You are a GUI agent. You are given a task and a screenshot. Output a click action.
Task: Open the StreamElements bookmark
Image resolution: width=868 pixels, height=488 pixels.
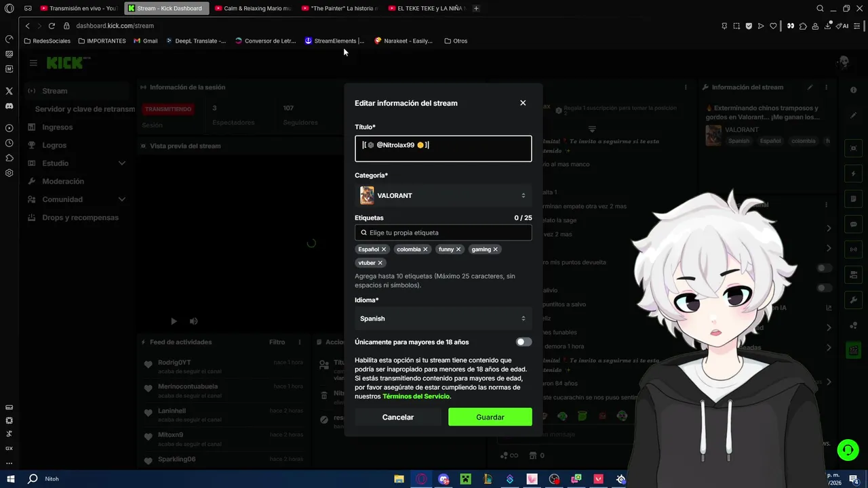point(334,41)
